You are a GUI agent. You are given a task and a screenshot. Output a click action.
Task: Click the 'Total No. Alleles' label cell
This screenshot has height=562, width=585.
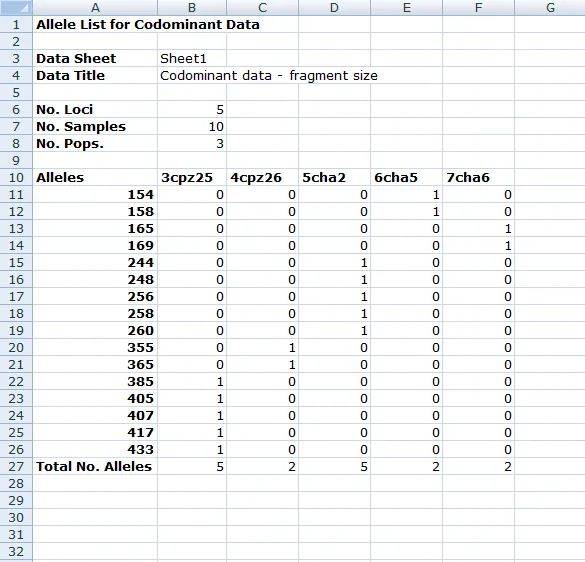pyautogui.click(x=95, y=466)
